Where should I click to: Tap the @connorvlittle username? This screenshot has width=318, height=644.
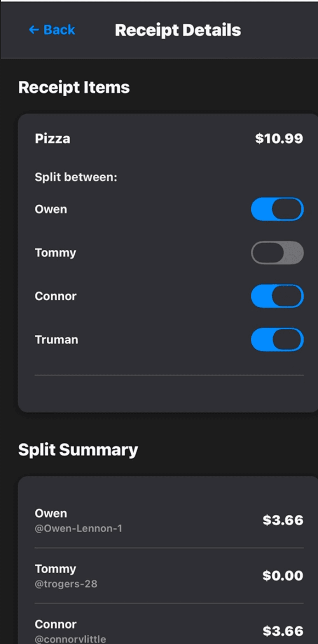(x=70, y=639)
